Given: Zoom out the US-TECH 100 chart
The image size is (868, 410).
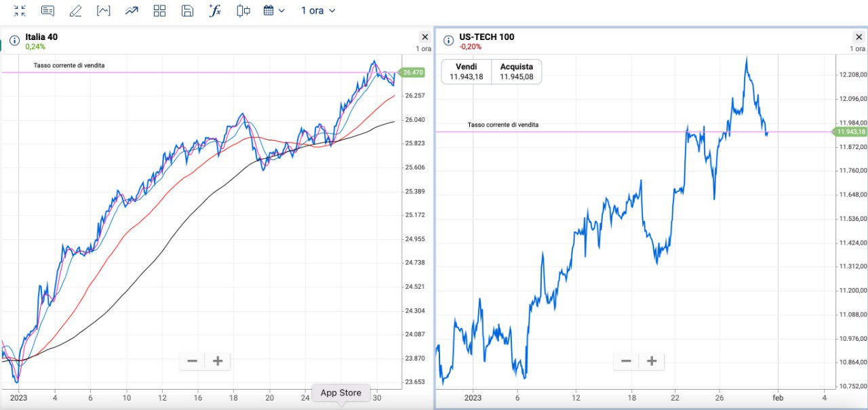Looking at the screenshot, I should (626, 361).
